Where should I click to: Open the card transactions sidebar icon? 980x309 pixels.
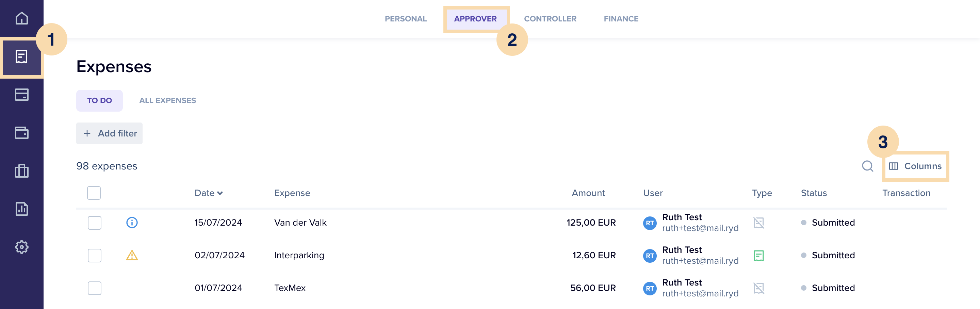click(x=22, y=95)
